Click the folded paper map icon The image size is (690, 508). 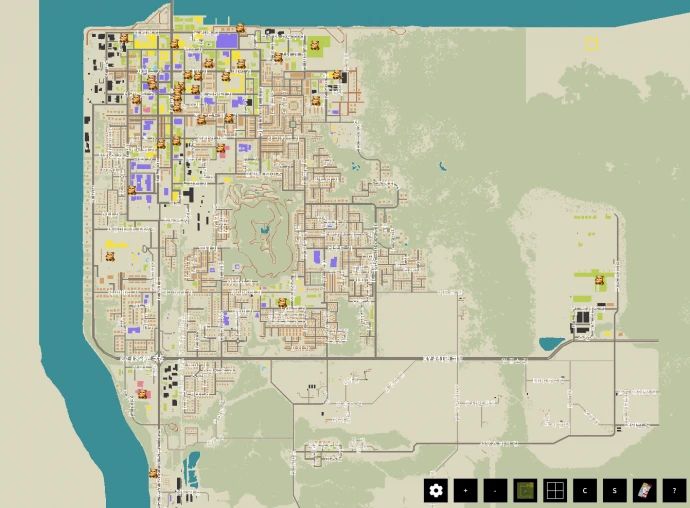[645, 490]
